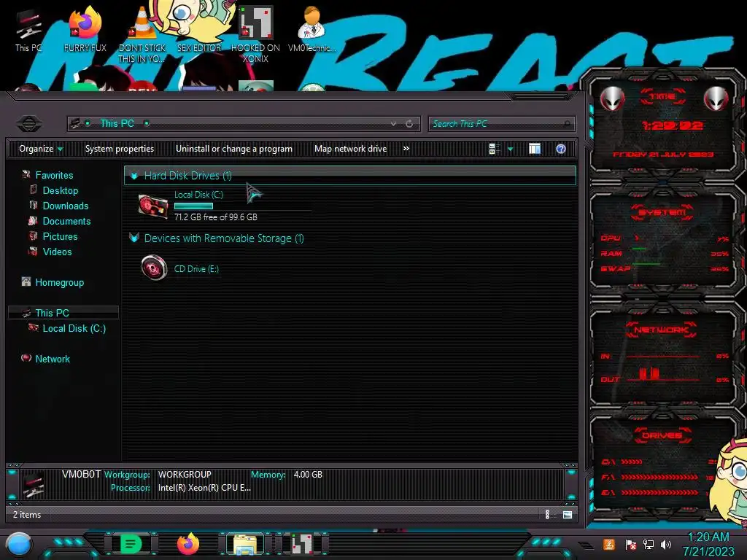Click the volume speaker tray icon
The image size is (747, 560).
(666, 544)
